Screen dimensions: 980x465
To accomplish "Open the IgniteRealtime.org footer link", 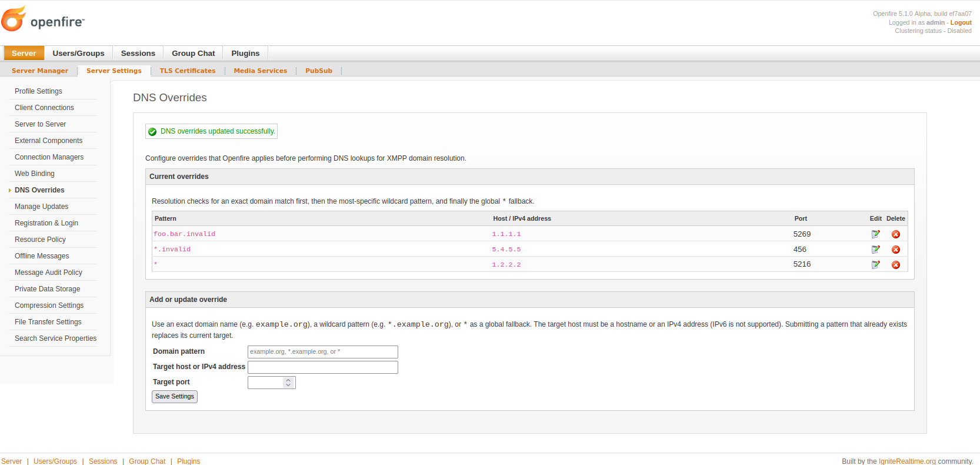I will [907, 461].
